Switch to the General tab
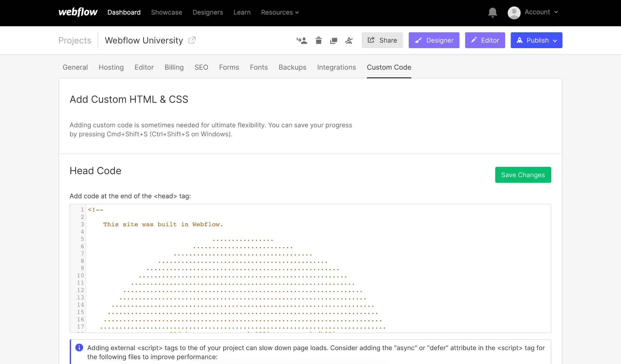The width and height of the screenshot is (621, 364). pos(75,67)
